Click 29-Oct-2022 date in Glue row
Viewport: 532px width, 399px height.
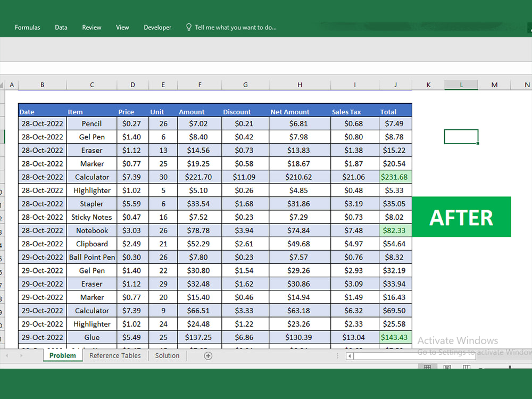(43, 337)
